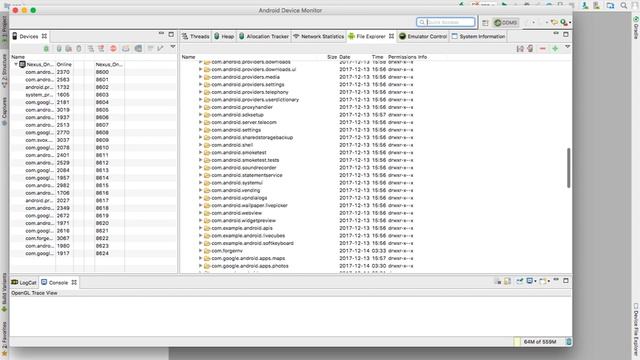
Task: Maximize the Console panel
Action: (566, 281)
